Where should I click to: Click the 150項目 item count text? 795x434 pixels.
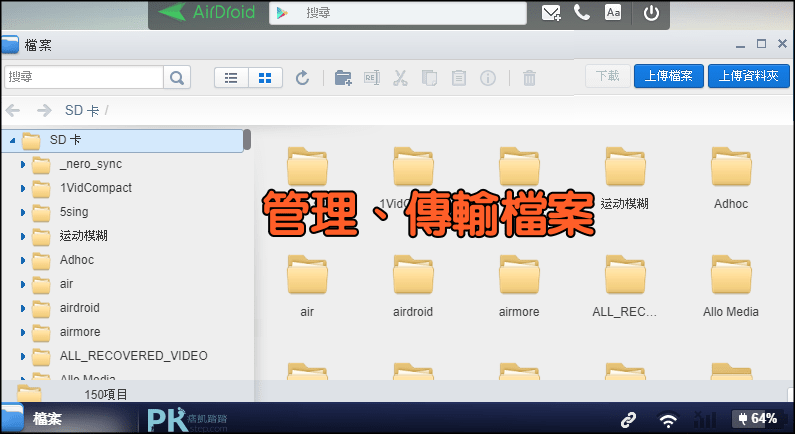106,394
